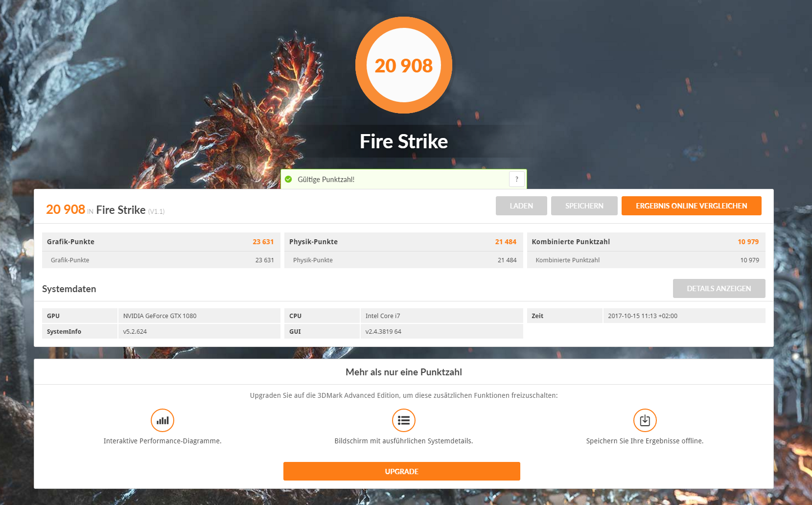Click the SystemInfo label cell

point(80,331)
